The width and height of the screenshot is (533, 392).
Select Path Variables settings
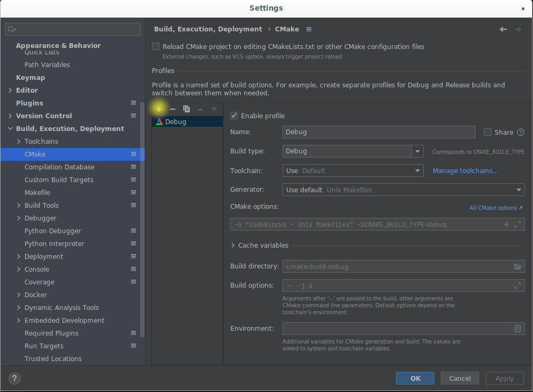click(47, 64)
